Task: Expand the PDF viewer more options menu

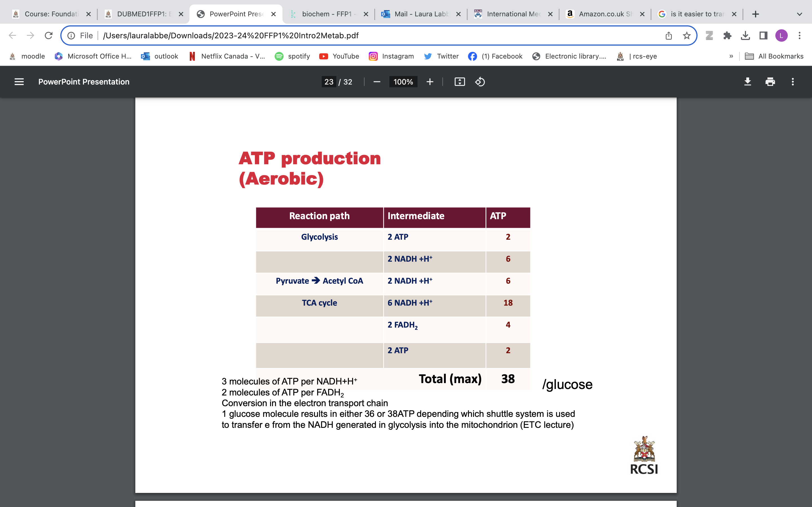Action: point(793,81)
